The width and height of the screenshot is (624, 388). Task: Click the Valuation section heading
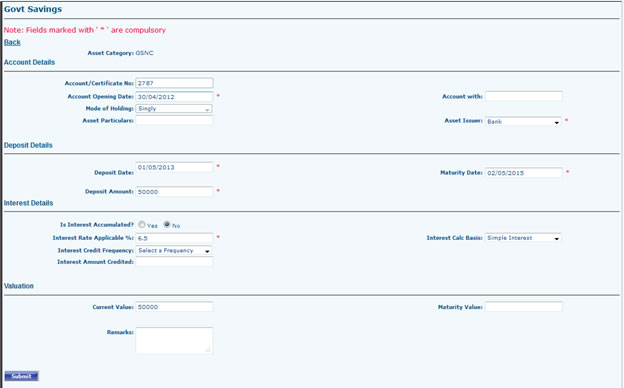point(19,286)
